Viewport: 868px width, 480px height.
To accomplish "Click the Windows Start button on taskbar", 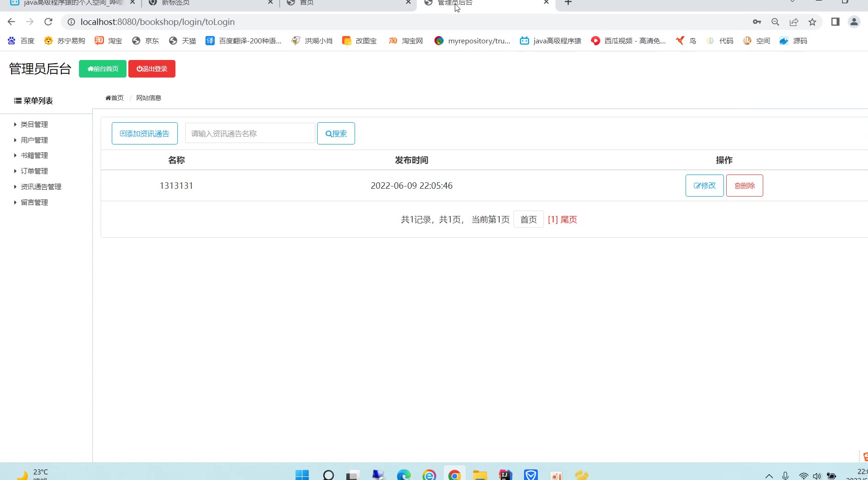I will pos(302,475).
